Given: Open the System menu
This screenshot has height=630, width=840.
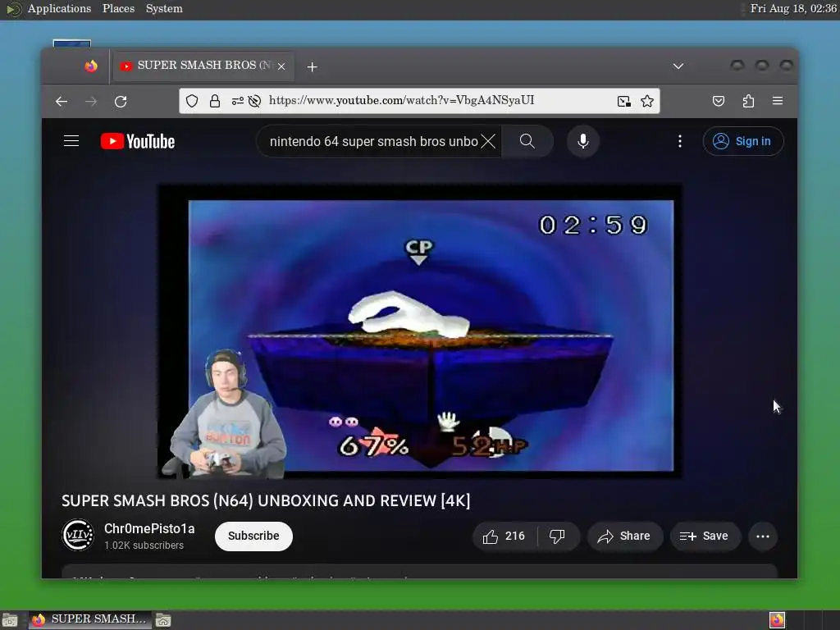Looking at the screenshot, I should (x=164, y=8).
